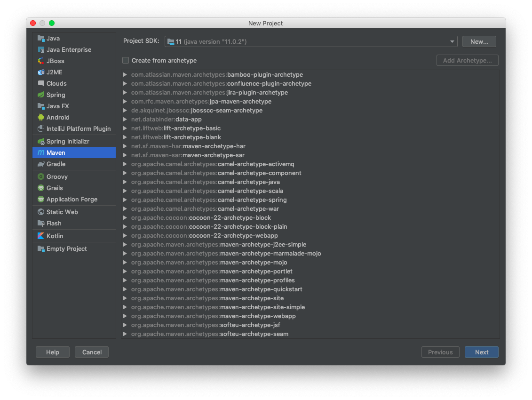Select the Android robot icon

(41, 118)
